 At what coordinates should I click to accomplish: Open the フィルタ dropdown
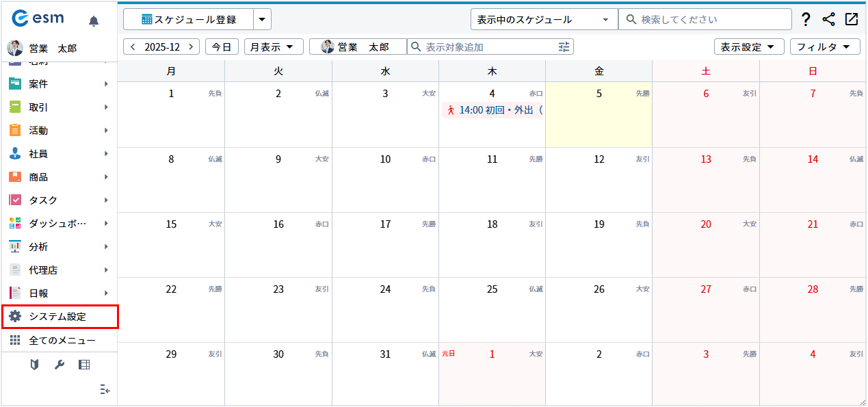(824, 47)
